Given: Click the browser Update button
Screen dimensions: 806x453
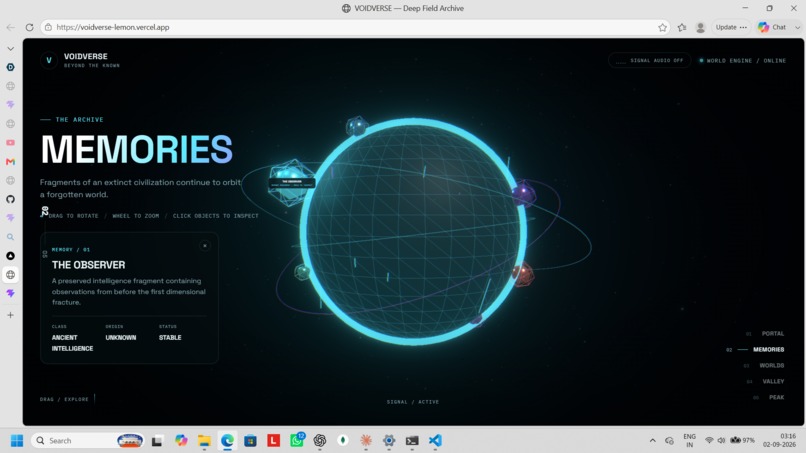Looking at the screenshot, I should [x=726, y=27].
